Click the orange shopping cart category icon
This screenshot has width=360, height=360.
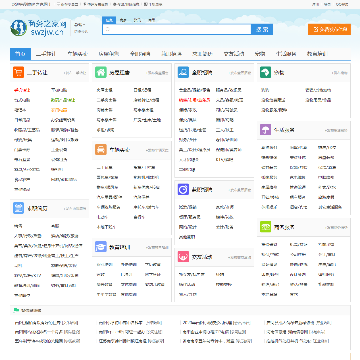tap(18, 72)
